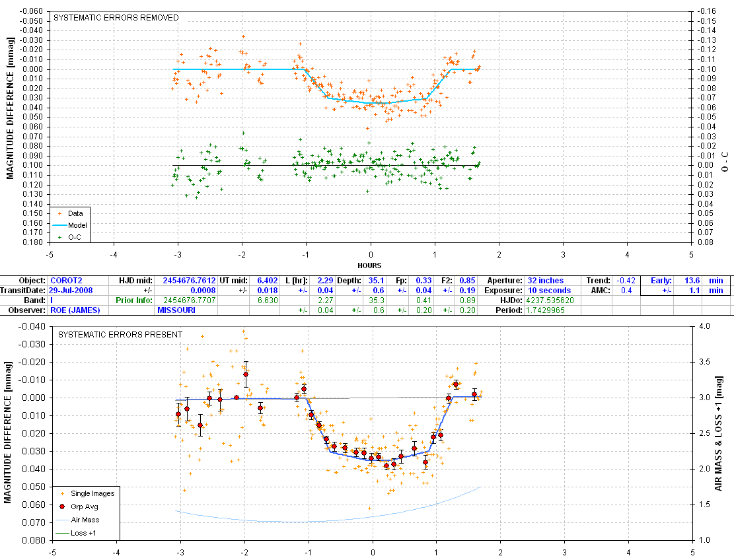Image resolution: width=734 pixels, height=560 pixels.
Task: Select the Band value I
Action: coord(52,300)
